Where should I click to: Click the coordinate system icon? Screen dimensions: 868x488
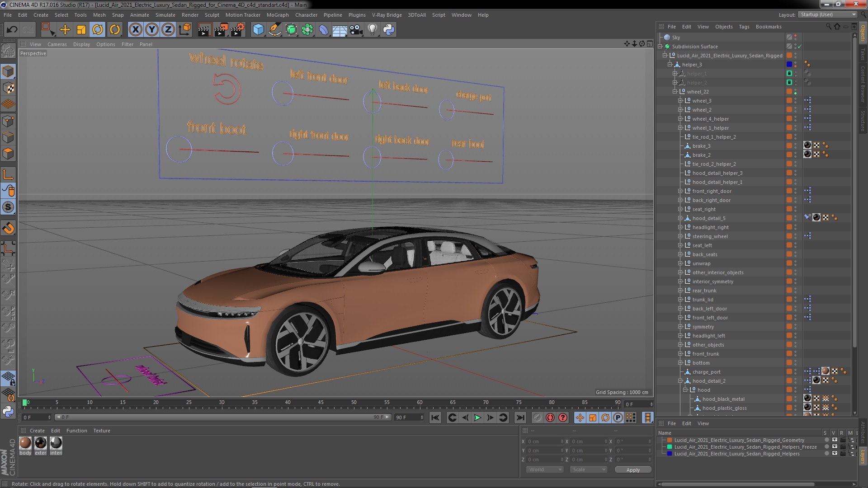pos(184,30)
